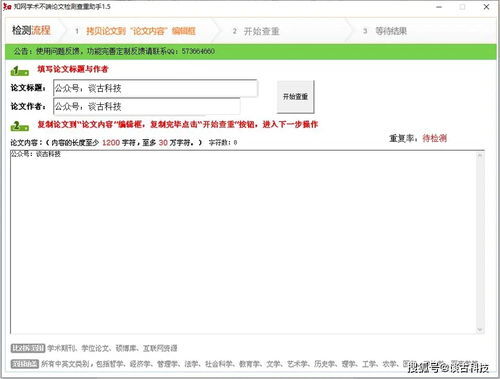The width and height of the screenshot is (500, 379).
Task: Close the application window
Action: [x=486, y=7]
